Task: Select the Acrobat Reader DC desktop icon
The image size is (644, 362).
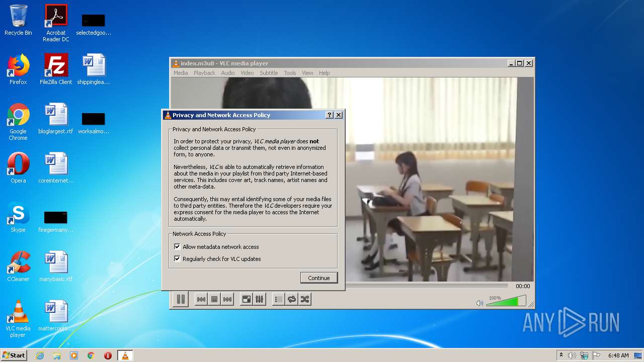Action: 56,23
